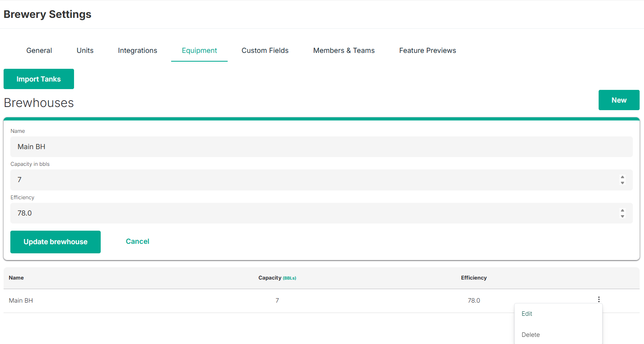Click the Brewhouses section heading

point(39,103)
